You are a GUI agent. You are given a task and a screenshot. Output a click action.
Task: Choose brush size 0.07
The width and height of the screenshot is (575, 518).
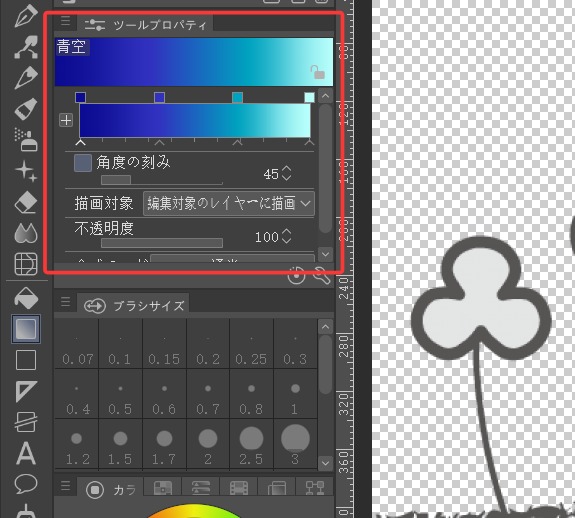pos(77,344)
